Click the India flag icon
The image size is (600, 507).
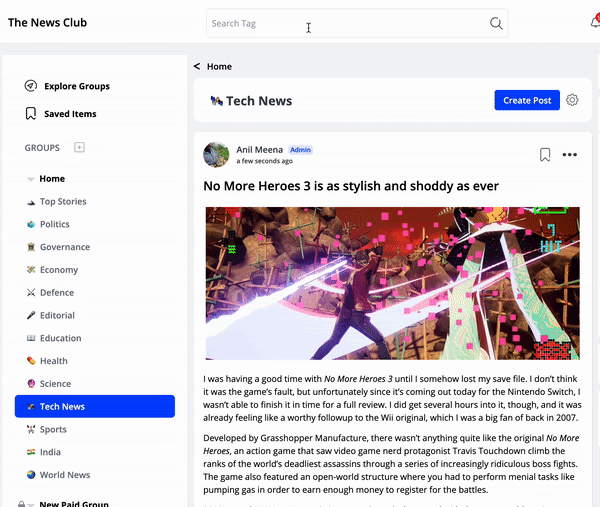point(31,452)
